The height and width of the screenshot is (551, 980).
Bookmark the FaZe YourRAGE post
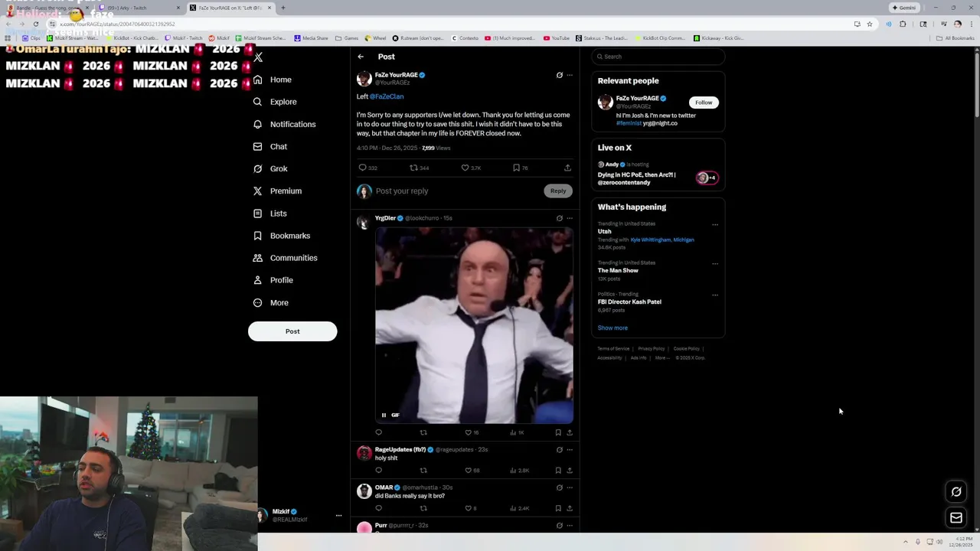tap(516, 168)
